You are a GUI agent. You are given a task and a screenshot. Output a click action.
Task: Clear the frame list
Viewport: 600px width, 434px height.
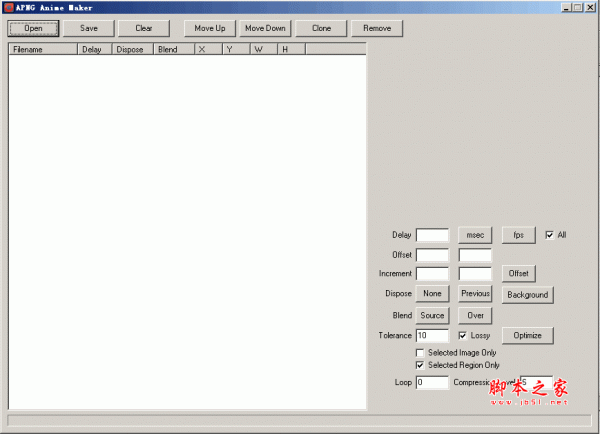pyautogui.click(x=144, y=28)
